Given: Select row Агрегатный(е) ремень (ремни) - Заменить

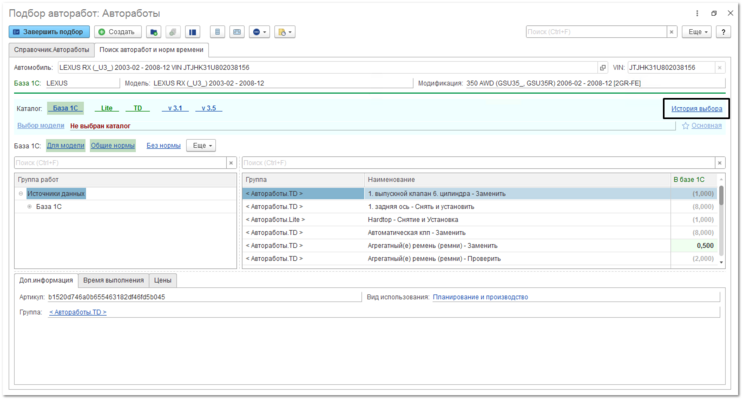Looking at the screenshot, I should click(x=480, y=245).
